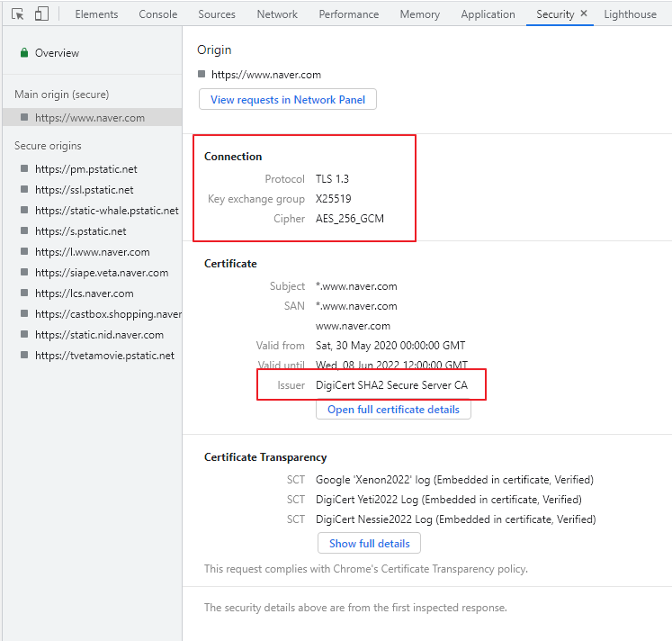The image size is (672, 641).
Task: Toggle the device toolbar icon
Action: coord(41,14)
